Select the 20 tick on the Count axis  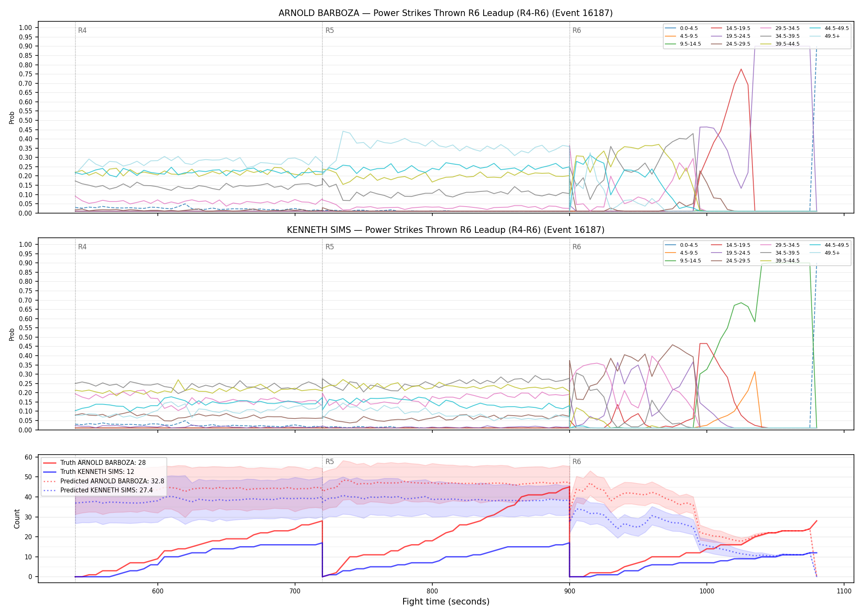(x=28, y=537)
